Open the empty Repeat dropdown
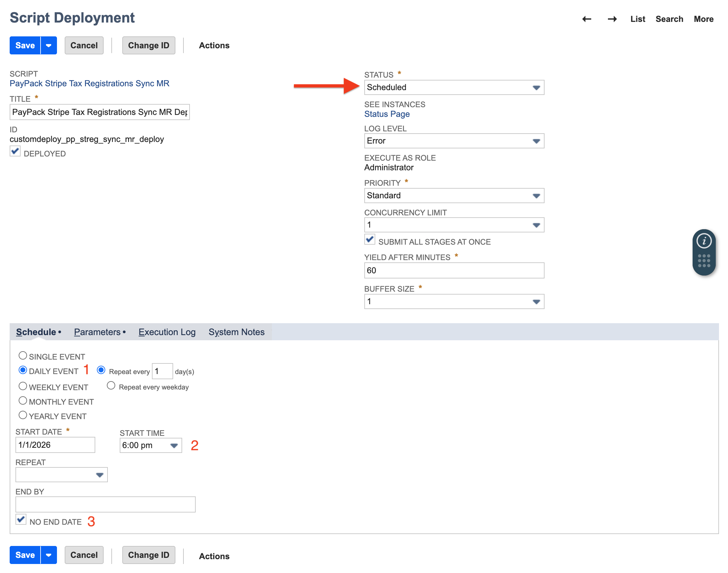Viewport: 728px width, 573px height. [x=99, y=474]
